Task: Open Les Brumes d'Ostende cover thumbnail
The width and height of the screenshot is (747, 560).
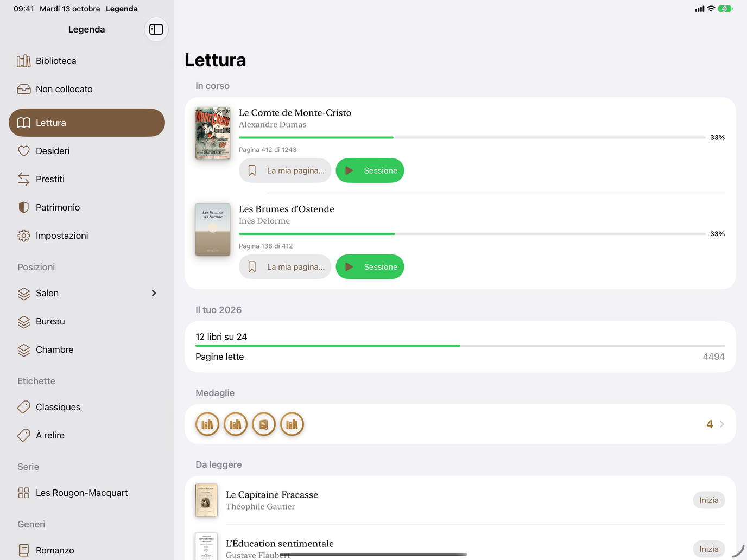Action: pyautogui.click(x=213, y=230)
